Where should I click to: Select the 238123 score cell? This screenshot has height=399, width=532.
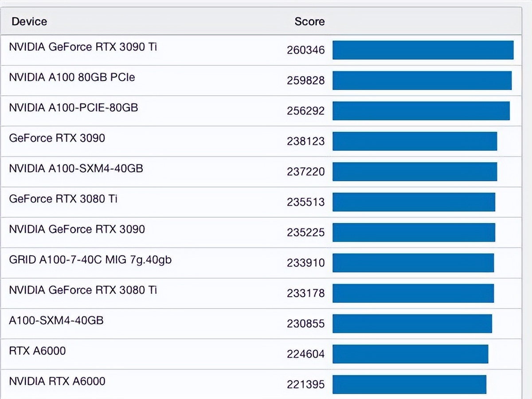click(305, 141)
